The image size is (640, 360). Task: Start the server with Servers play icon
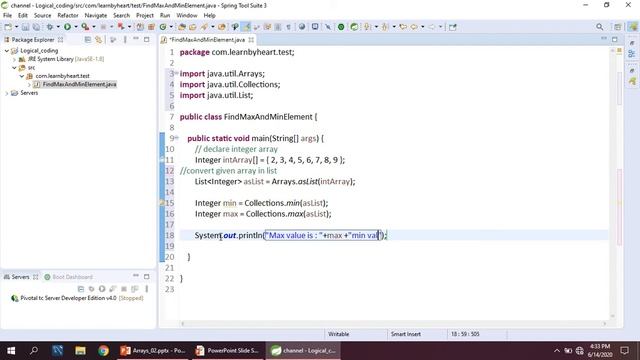point(102,289)
